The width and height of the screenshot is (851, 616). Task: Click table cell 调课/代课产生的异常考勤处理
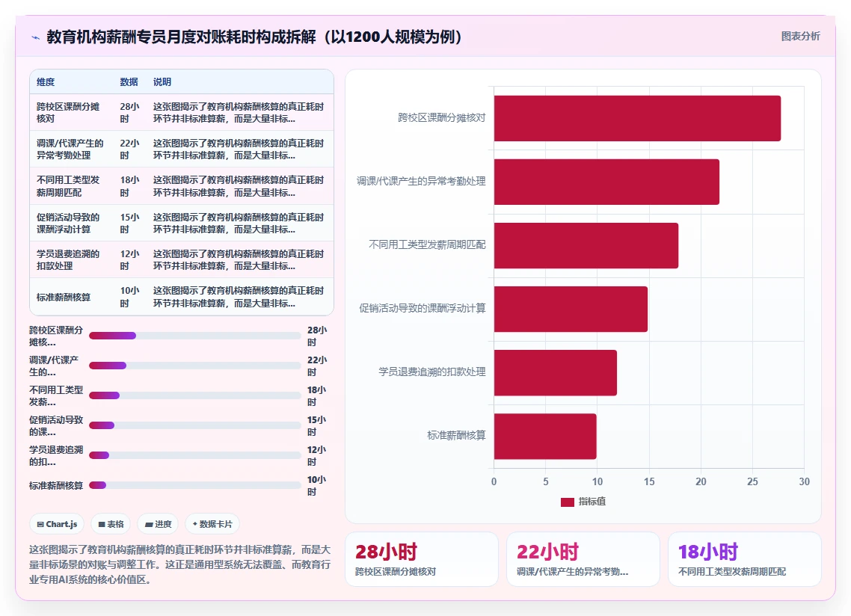tap(70, 150)
